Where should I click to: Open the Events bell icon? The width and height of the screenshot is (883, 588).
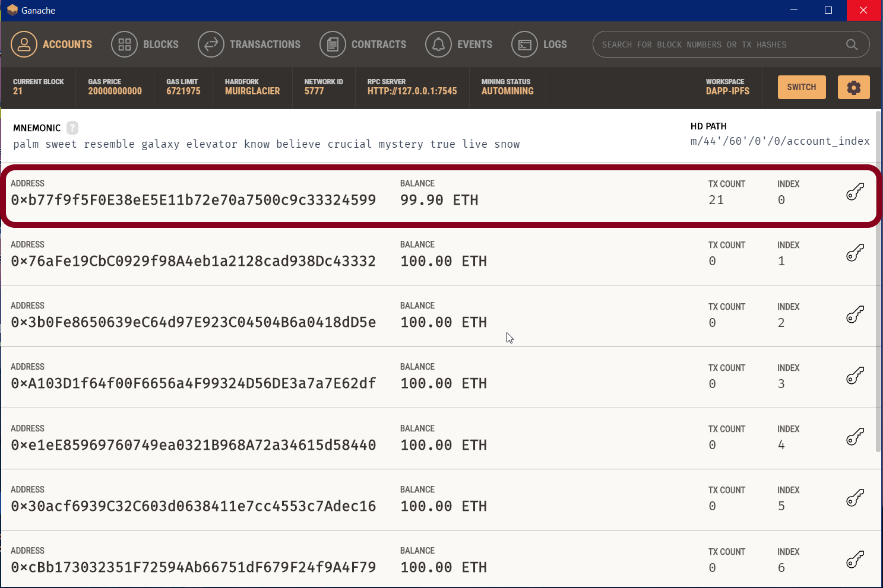click(x=438, y=44)
